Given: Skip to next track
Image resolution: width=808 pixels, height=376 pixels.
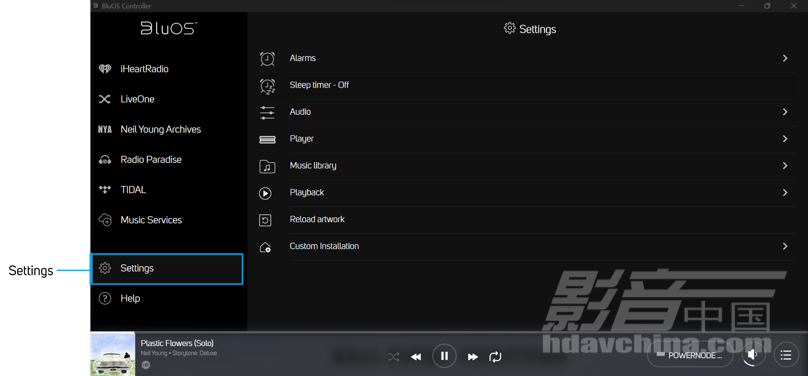Looking at the screenshot, I should point(473,356).
